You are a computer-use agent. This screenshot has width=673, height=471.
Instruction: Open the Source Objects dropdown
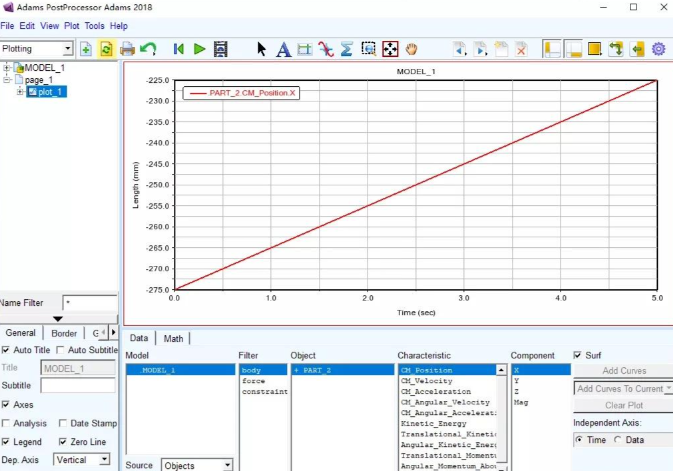point(226,465)
